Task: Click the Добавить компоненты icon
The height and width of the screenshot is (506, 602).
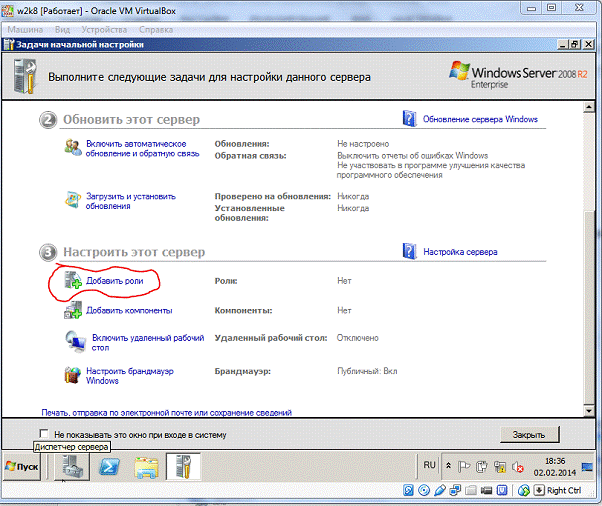Action: (x=73, y=310)
